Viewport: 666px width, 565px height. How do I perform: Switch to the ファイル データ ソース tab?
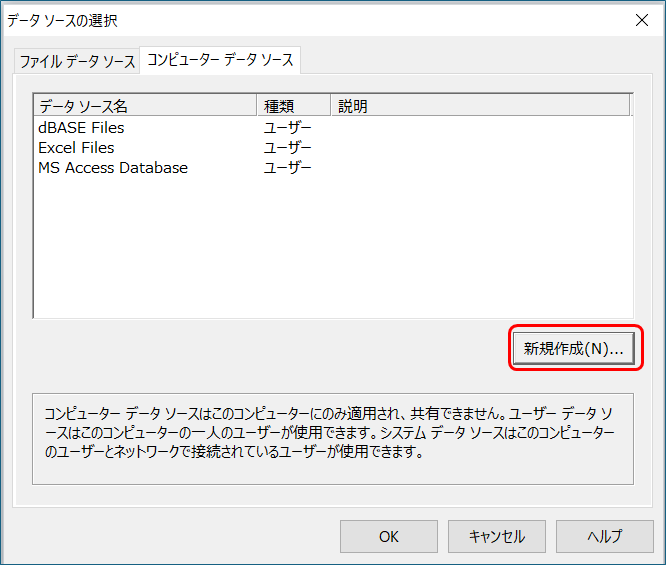(x=77, y=62)
